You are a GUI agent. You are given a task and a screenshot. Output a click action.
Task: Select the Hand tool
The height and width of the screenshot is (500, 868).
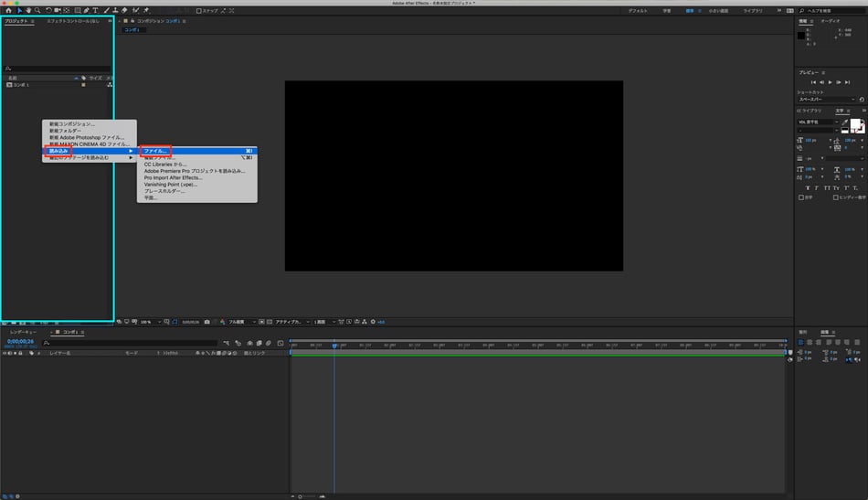tap(28, 11)
